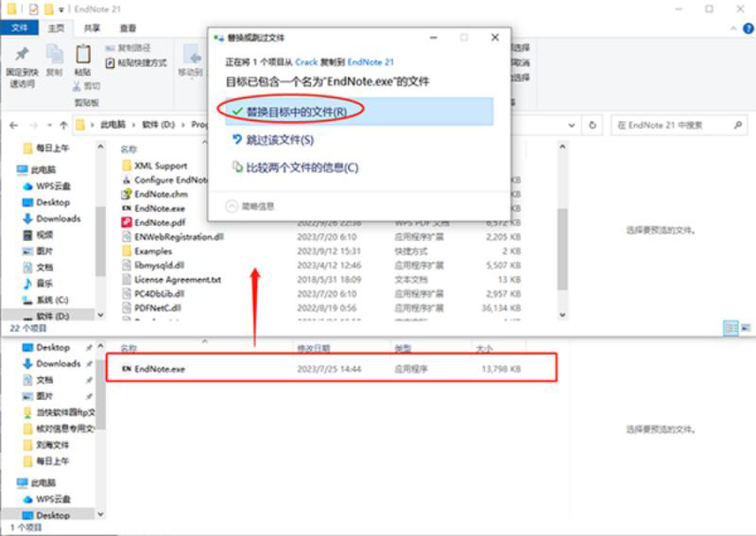Select the Examples shortcut folder
Screen dimensions: 756x536
153,251
